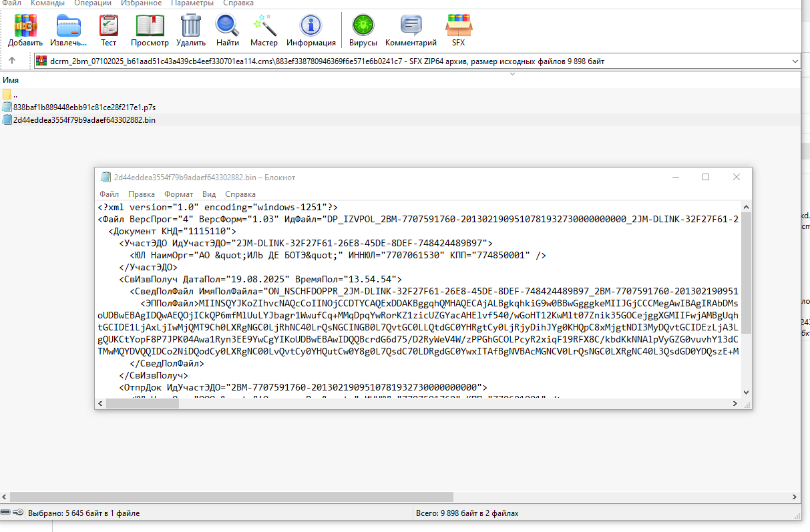Screen dimensions: 810x532
Task: Open WinRAR Команды menu
Action: click(47, 3)
